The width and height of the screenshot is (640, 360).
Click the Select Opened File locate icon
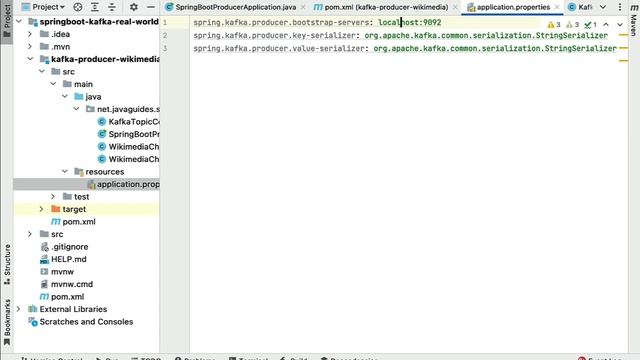[78, 7]
